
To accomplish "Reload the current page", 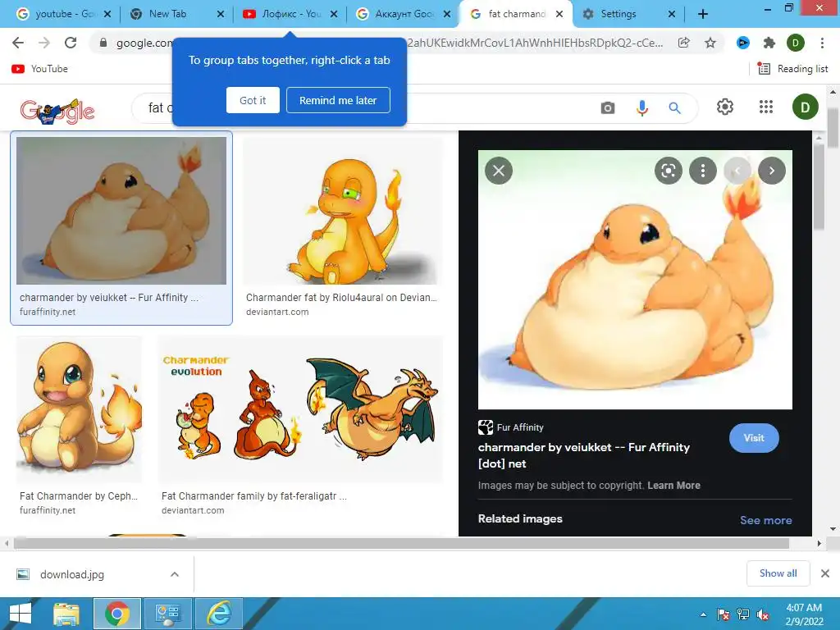I will tap(71, 43).
